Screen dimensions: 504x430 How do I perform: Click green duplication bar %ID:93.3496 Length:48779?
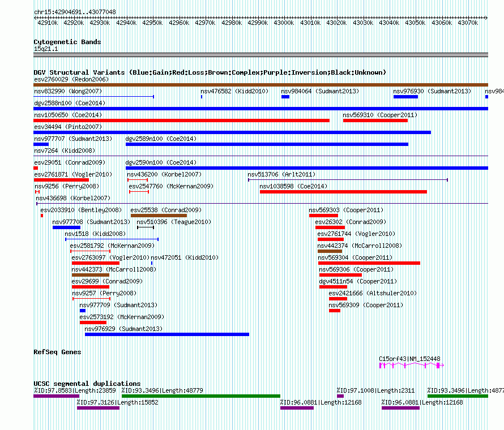[201, 396]
